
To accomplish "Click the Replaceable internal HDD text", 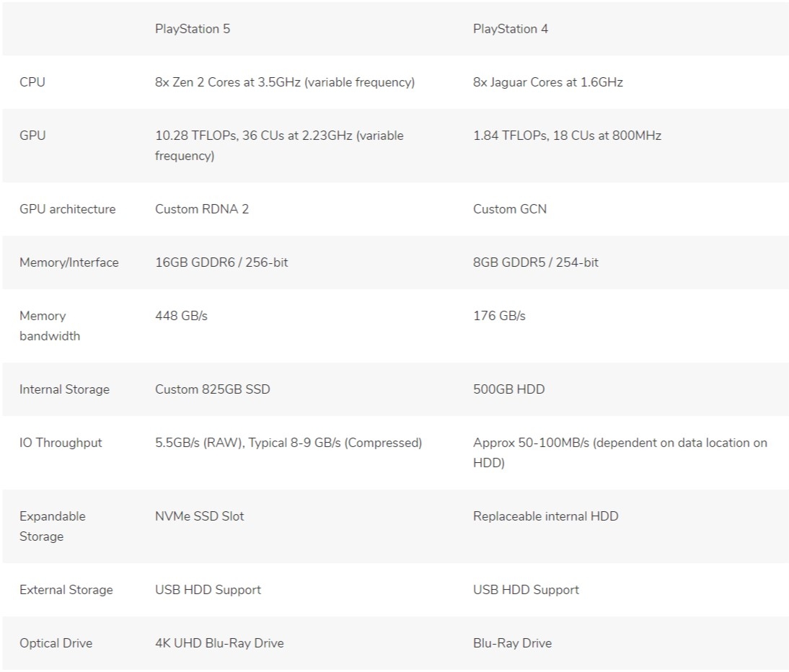I will coord(545,516).
